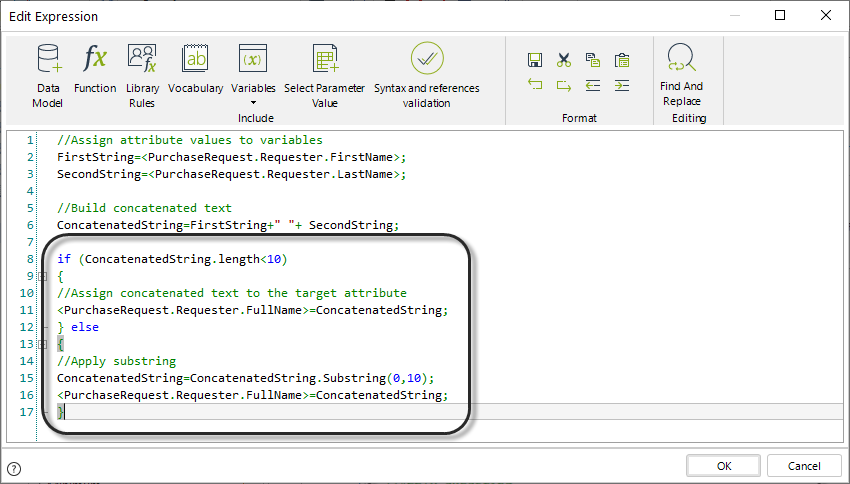Expand the Variables dropdown arrow

(253, 103)
